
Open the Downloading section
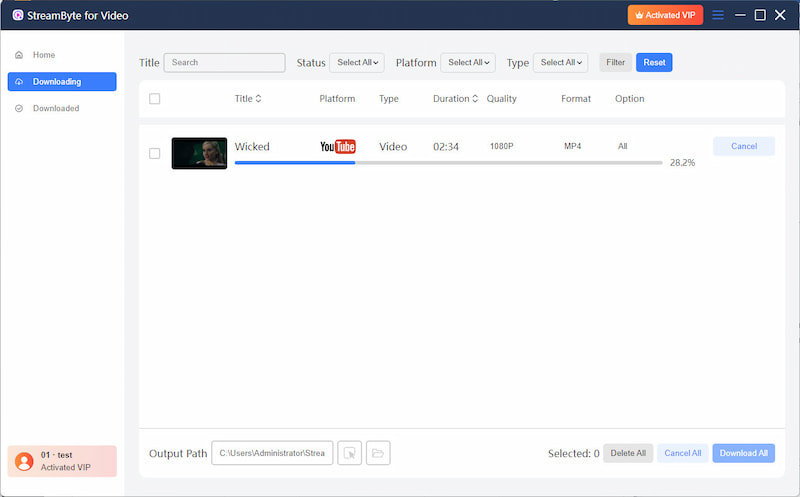click(62, 82)
